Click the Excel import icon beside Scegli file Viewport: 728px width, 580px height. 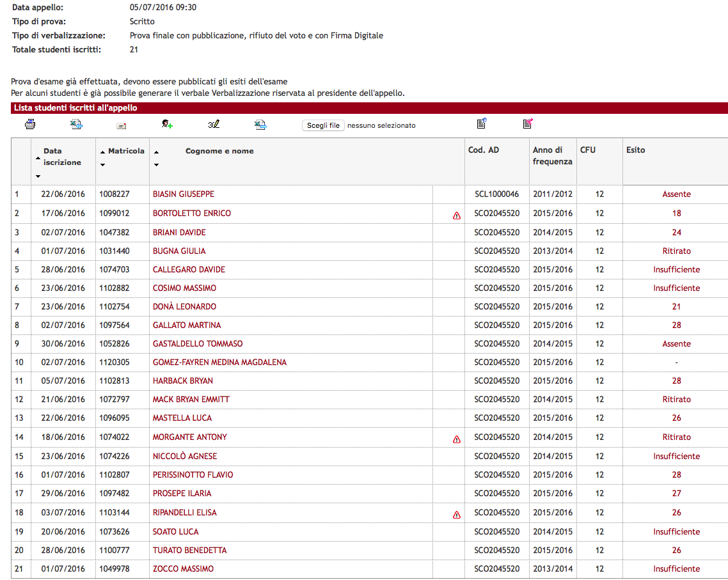[260, 124]
